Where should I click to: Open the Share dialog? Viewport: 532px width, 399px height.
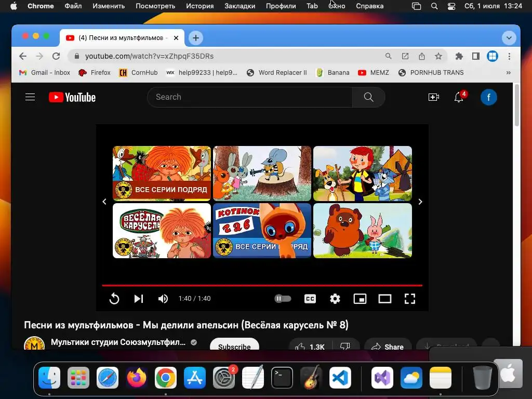point(388,345)
